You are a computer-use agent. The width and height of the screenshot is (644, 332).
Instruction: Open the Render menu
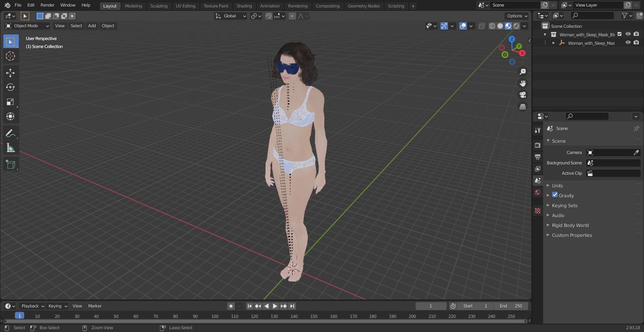coord(47,5)
